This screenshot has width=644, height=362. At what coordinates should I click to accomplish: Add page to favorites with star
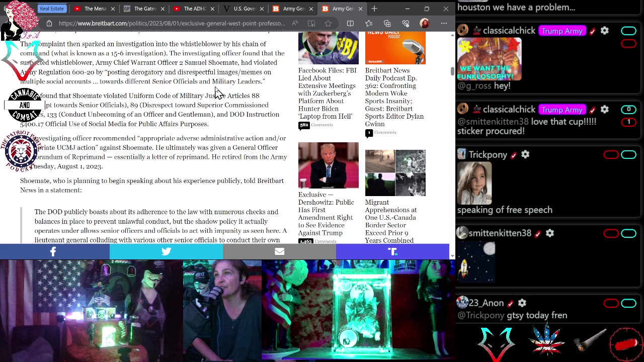pos(328,23)
